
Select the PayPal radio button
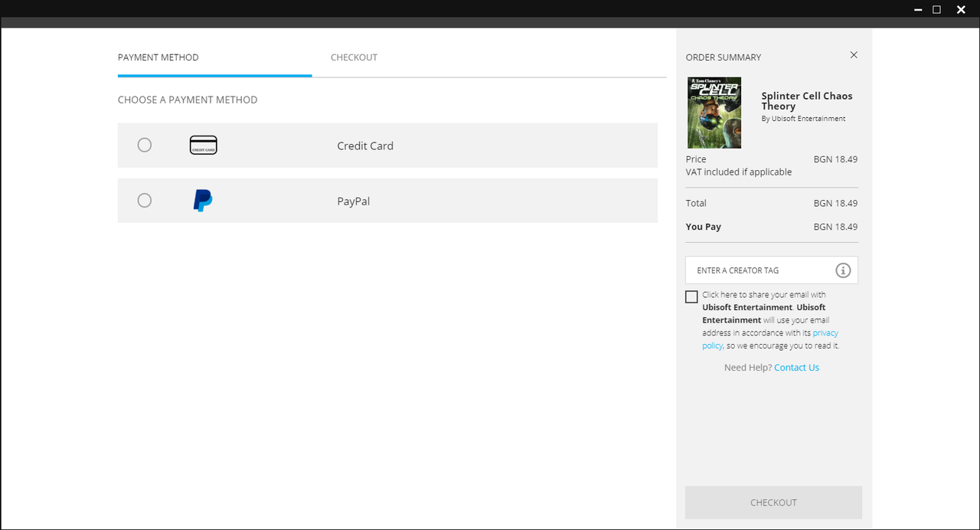144,200
